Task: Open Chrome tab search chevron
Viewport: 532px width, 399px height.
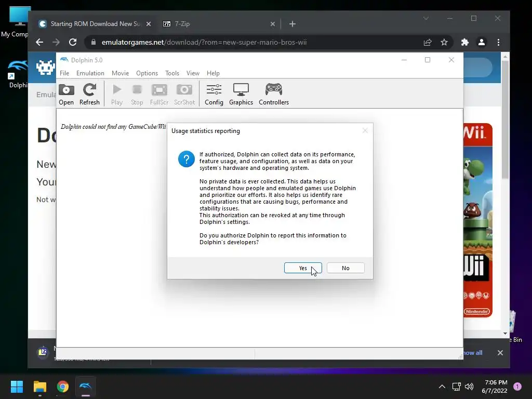Action: tap(426, 18)
